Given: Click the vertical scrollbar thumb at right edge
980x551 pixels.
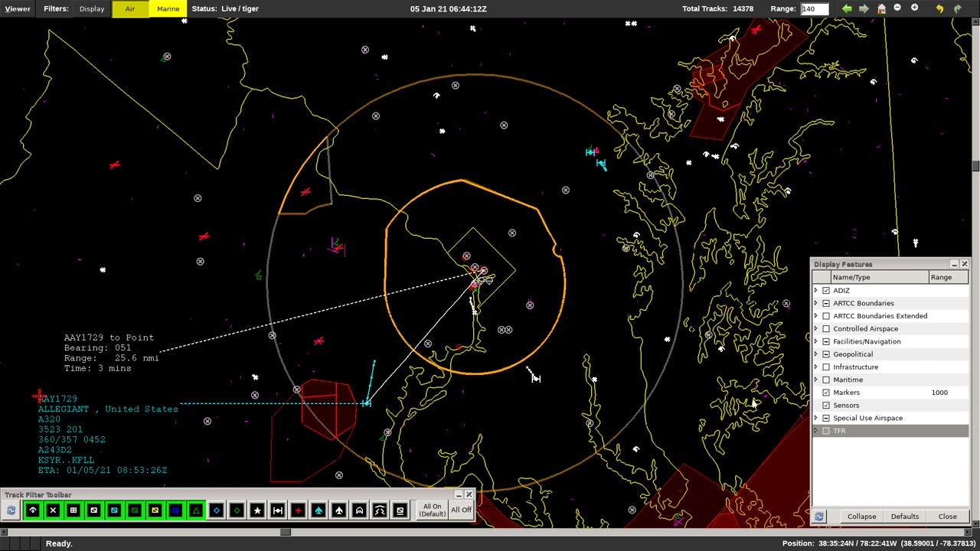Looking at the screenshot, I should click(x=976, y=166).
